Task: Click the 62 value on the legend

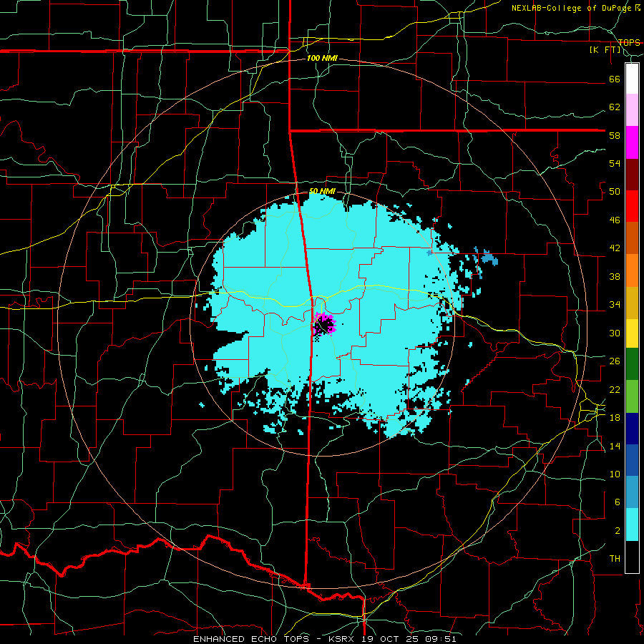Action: [615, 107]
